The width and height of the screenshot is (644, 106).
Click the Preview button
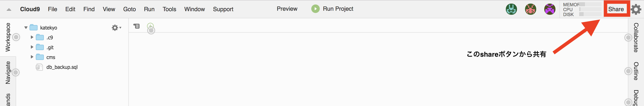(287, 9)
